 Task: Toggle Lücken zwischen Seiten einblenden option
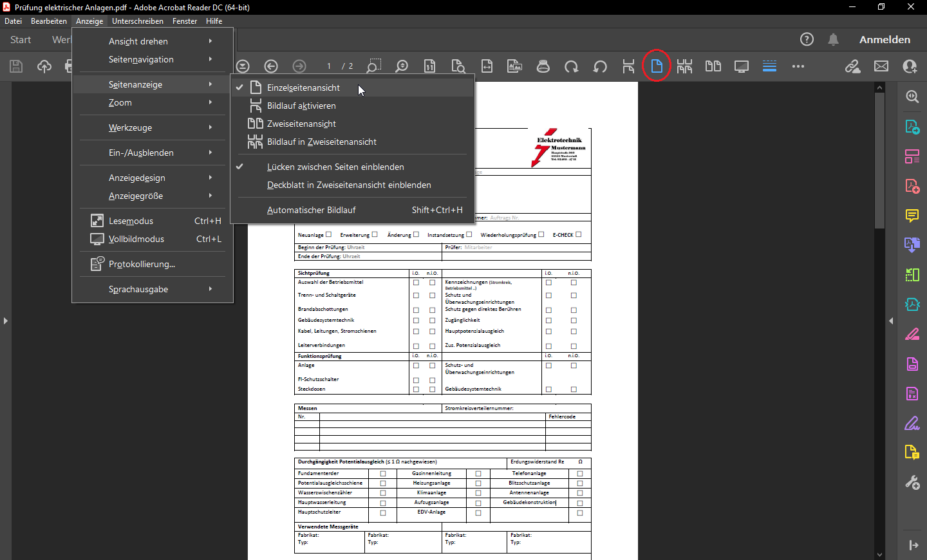coord(335,167)
